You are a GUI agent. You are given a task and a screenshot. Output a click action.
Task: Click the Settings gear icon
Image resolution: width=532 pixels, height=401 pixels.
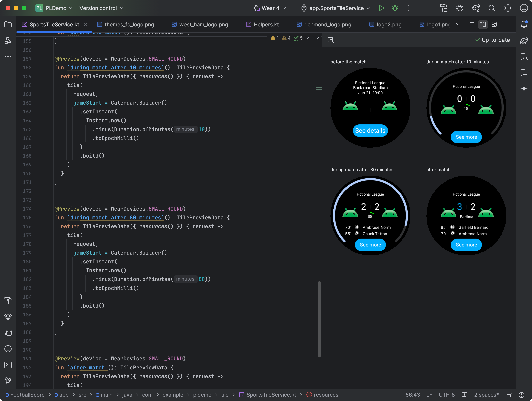(x=508, y=8)
